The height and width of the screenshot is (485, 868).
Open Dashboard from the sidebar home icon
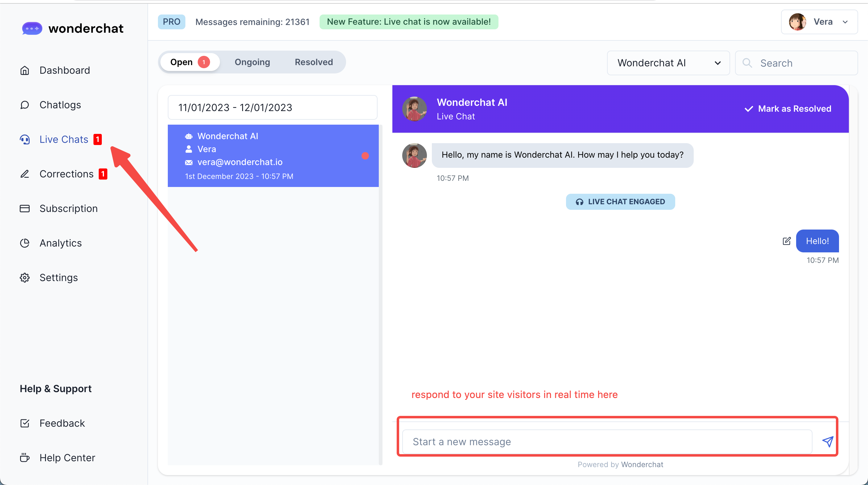coord(25,70)
